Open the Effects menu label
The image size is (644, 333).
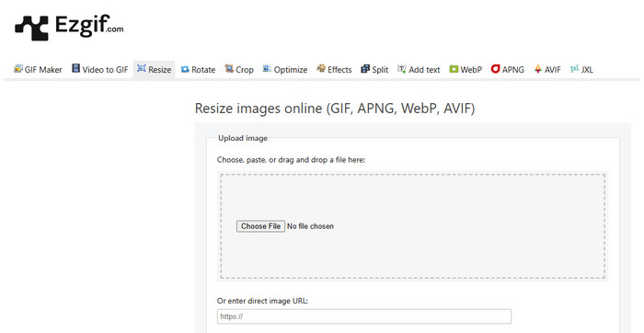click(x=339, y=70)
